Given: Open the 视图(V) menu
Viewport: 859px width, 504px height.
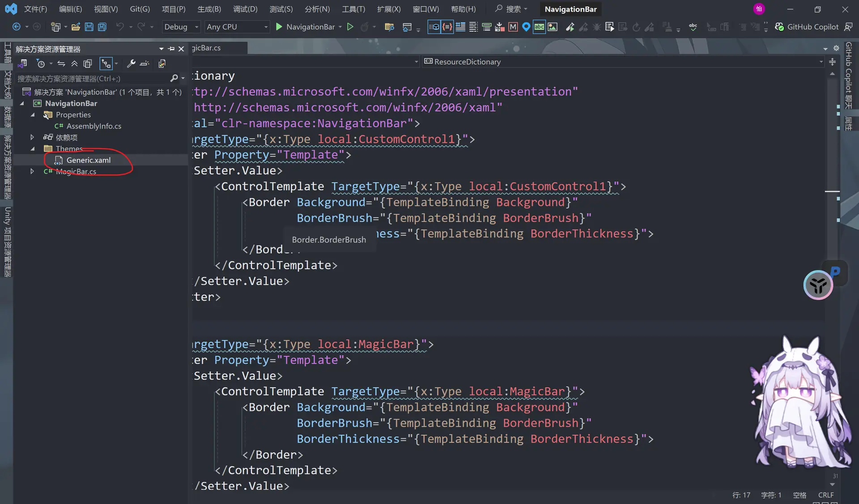Looking at the screenshot, I should pos(106,9).
